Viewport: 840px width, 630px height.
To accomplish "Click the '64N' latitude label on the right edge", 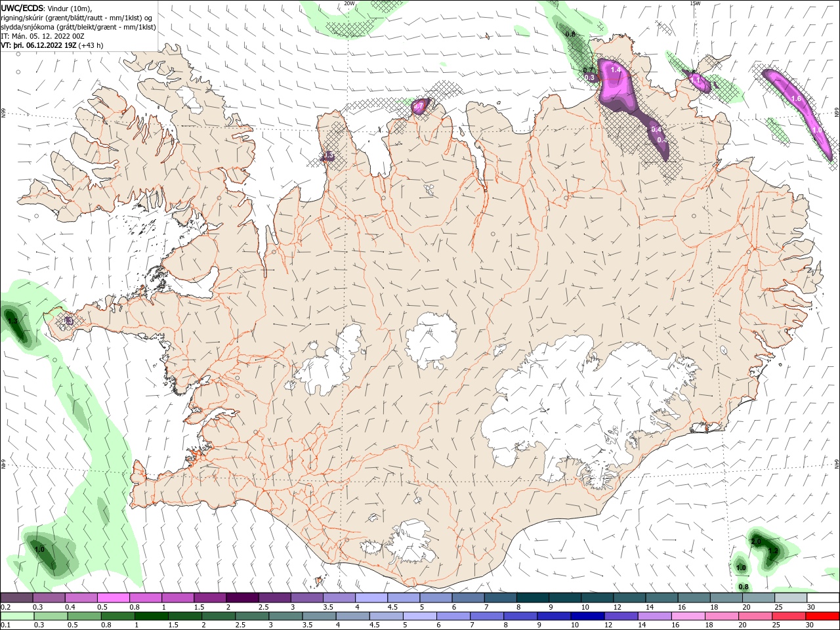I will (837, 463).
